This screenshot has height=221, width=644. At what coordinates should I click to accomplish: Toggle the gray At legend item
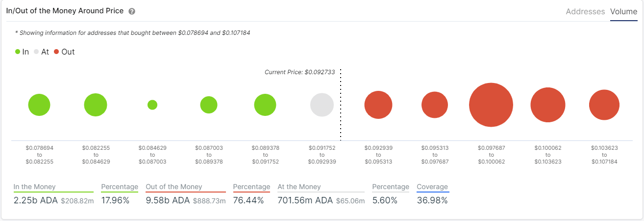coord(41,52)
